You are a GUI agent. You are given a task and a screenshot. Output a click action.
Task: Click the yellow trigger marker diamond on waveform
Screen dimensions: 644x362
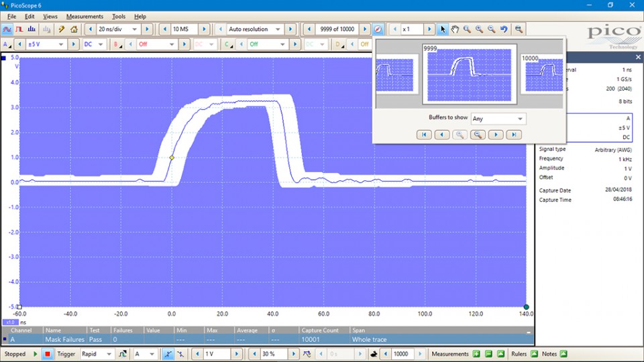pyautogui.click(x=172, y=158)
